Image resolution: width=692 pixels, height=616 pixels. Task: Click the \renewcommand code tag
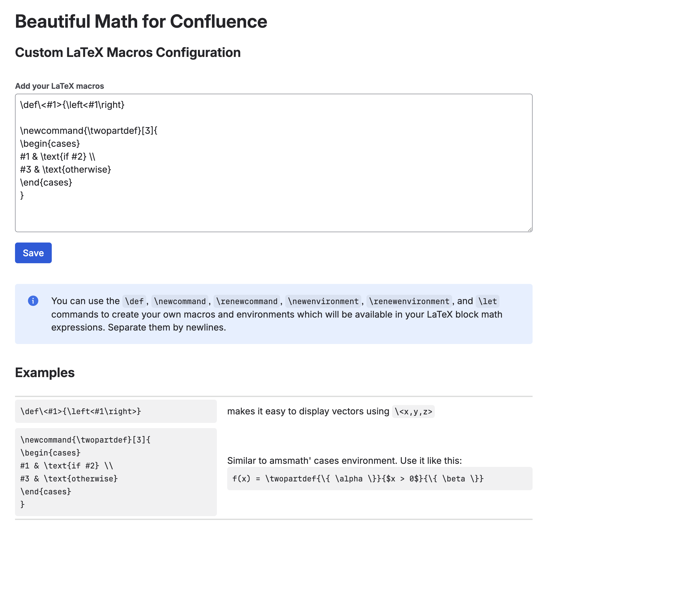246,301
